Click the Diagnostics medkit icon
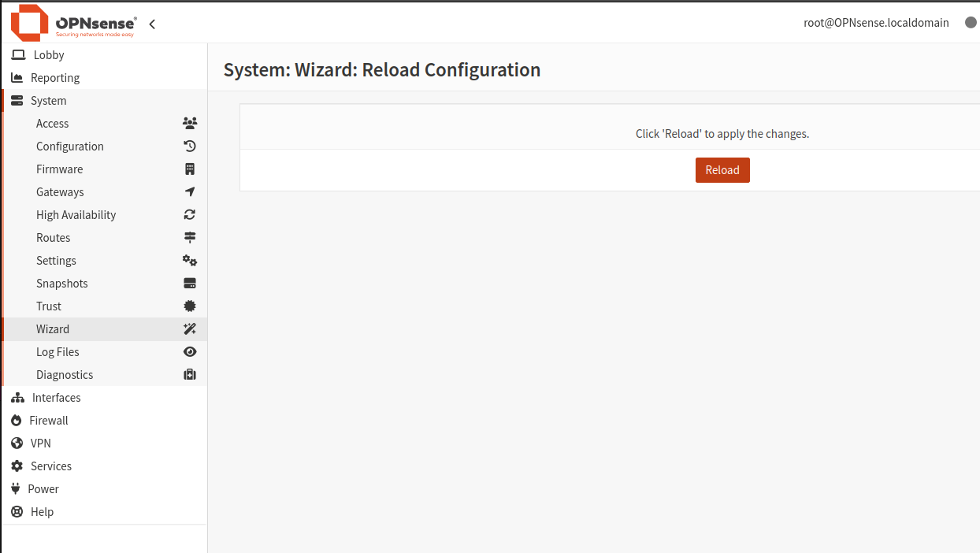The height and width of the screenshot is (553, 980). tap(190, 375)
